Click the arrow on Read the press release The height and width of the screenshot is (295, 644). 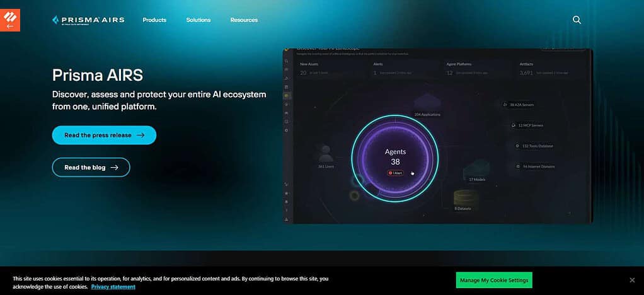click(141, 135)
